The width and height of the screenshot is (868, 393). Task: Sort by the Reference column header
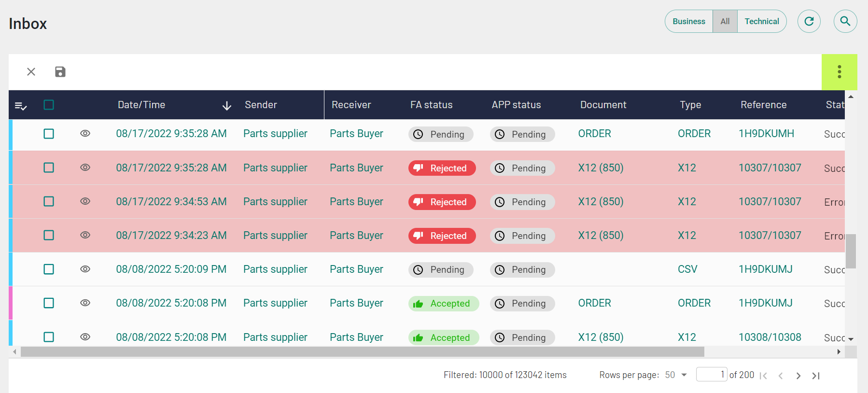(x=764, y=105)
